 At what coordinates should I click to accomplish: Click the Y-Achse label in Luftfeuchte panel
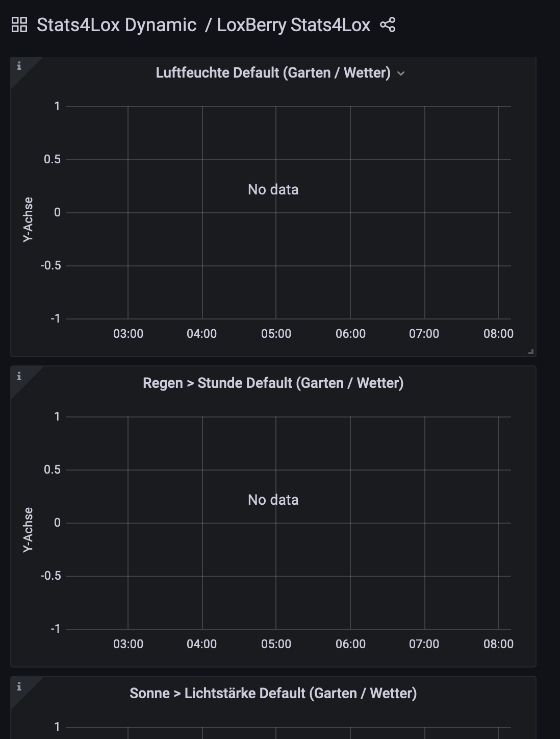[28, 219]
